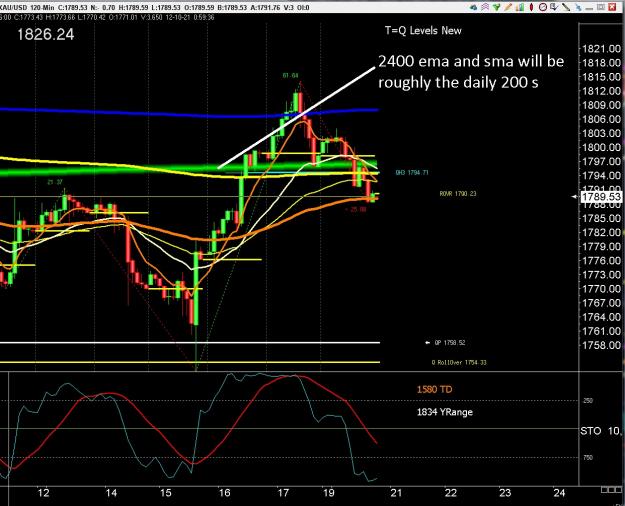
Task: Select the OP 1758.52 level label
Action: [x=450, y=343]
